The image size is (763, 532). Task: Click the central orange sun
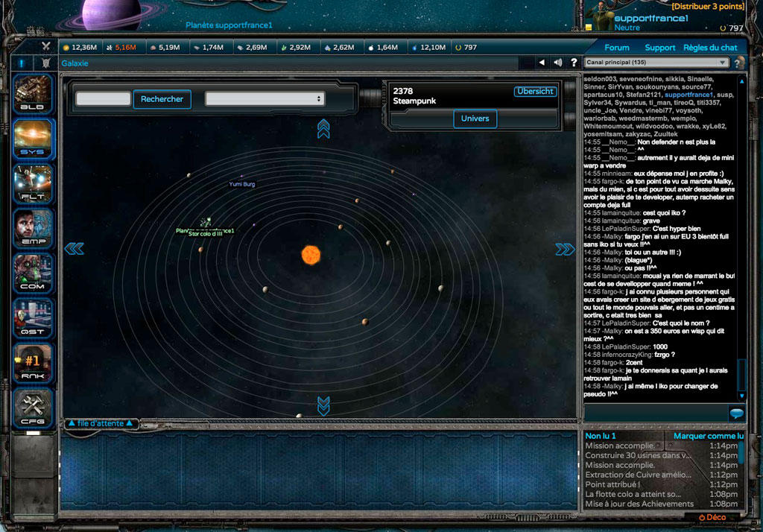311,255
